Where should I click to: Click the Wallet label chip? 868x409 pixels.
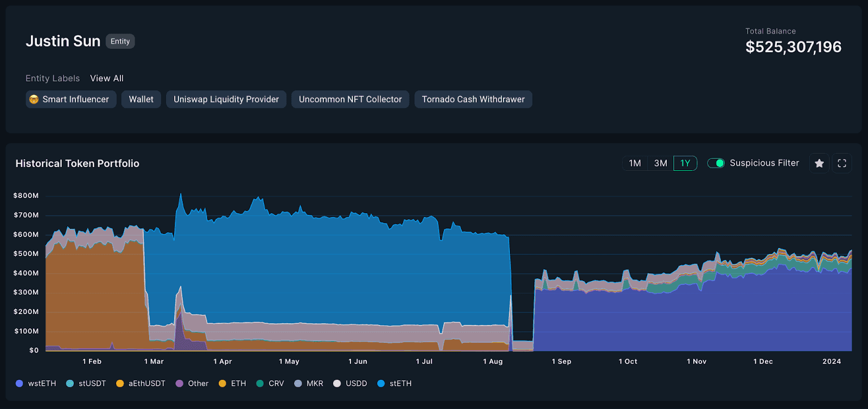pos(141,99)
